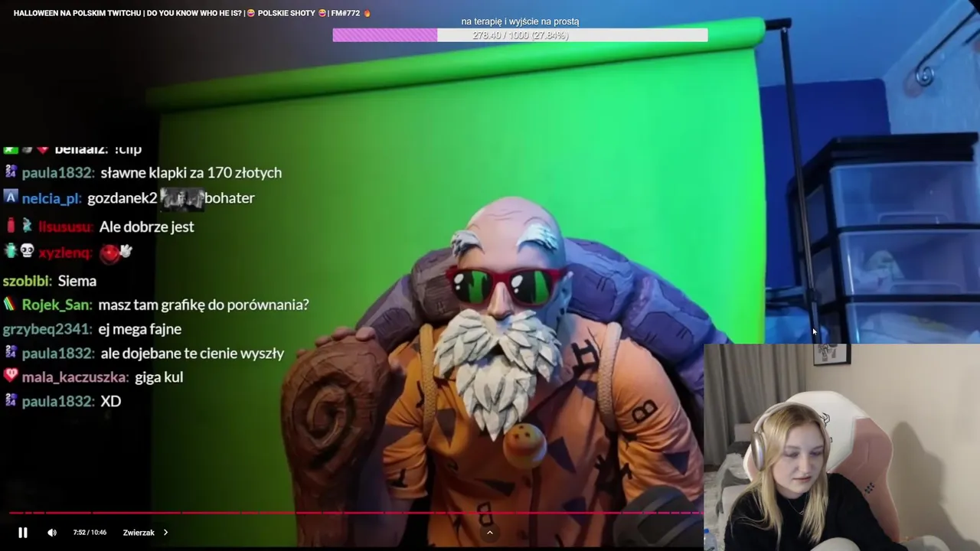
Task: Click the stream title text at top
Action: (191, 13)
